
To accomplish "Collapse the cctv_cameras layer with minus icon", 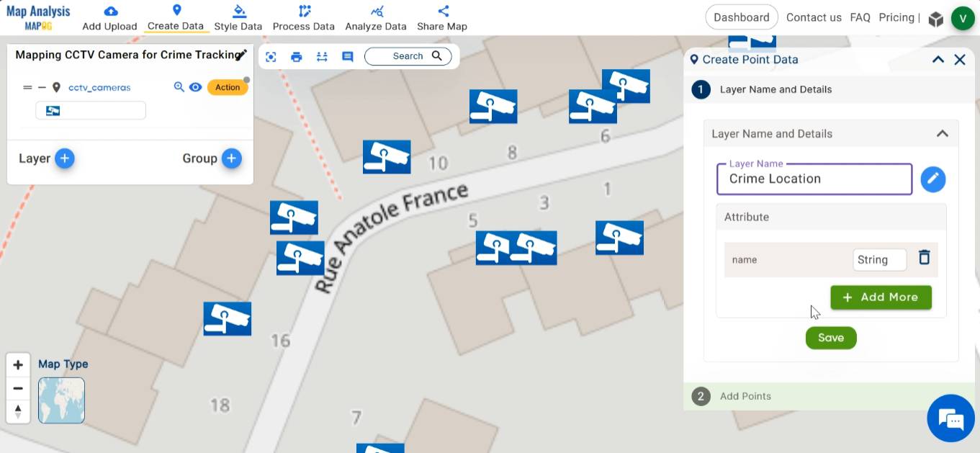I will coord(42,87).
